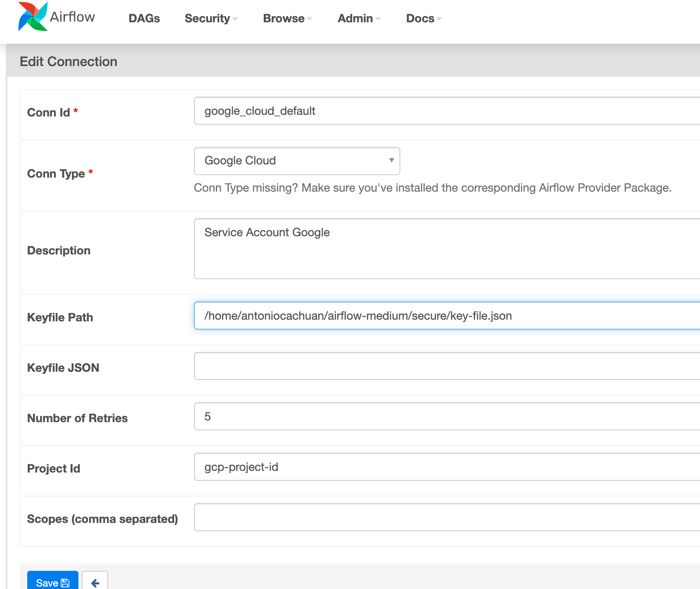700x589 pixels.
Task: Click the Edit Connection heading
Action: (x=69, y=62)
